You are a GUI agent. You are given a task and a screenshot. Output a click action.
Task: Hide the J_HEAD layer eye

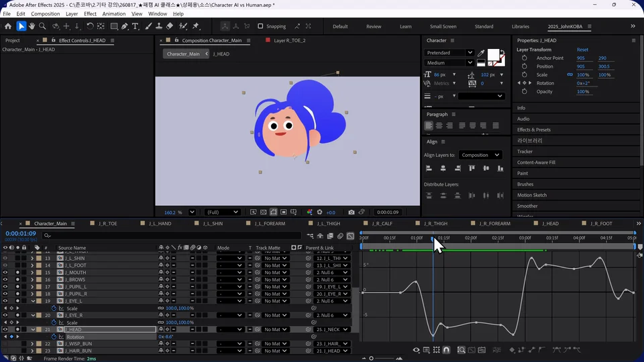pos(5,330)
